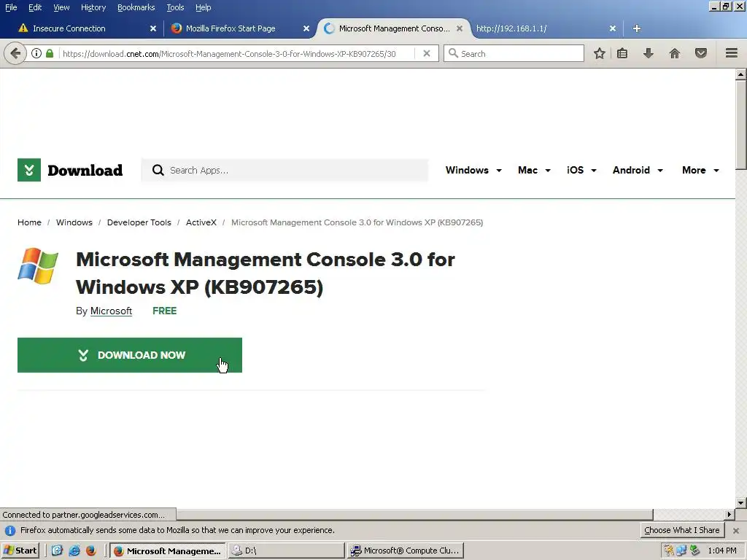
Task: Open the Tools menu
Action: (x=175, y=7)
